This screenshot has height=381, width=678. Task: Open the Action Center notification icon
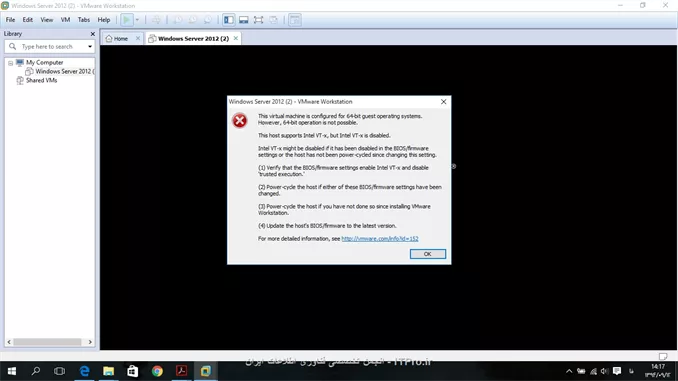point(617,371)
